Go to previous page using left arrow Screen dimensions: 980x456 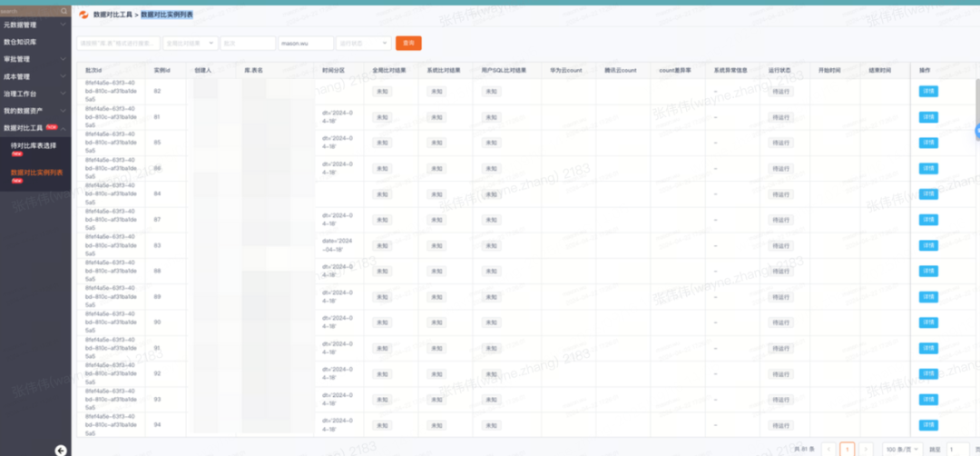828,450
